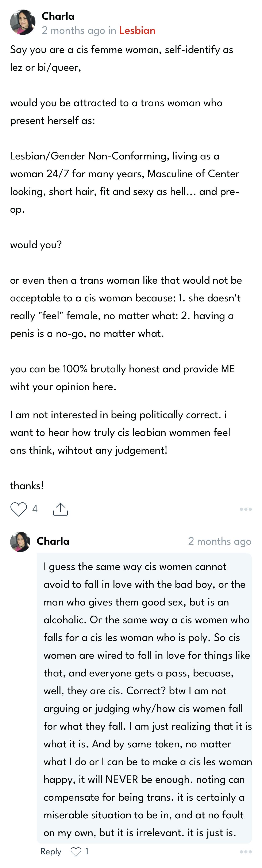The image size is (262, 868).
Task: Tap the share icon below the post
Action: (x=61, y=509)
